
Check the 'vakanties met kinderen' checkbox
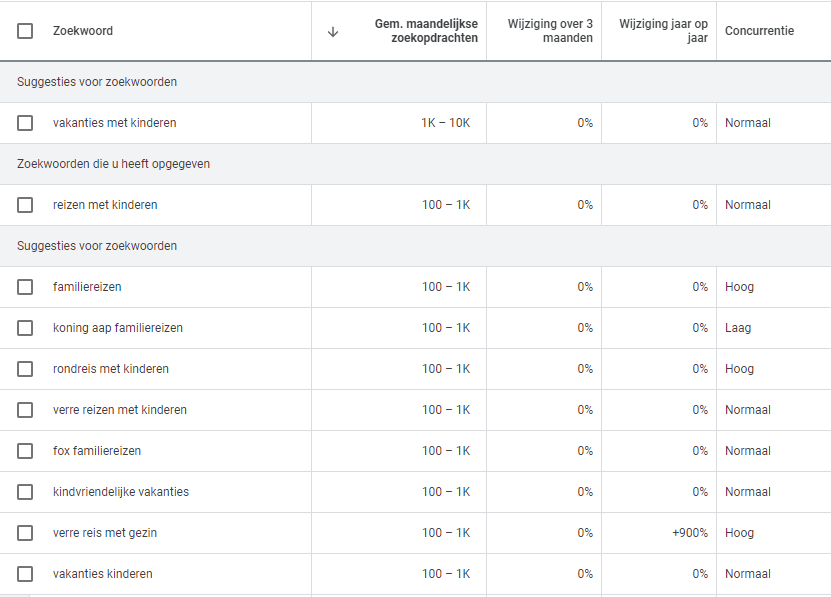[x=25, y=123]
